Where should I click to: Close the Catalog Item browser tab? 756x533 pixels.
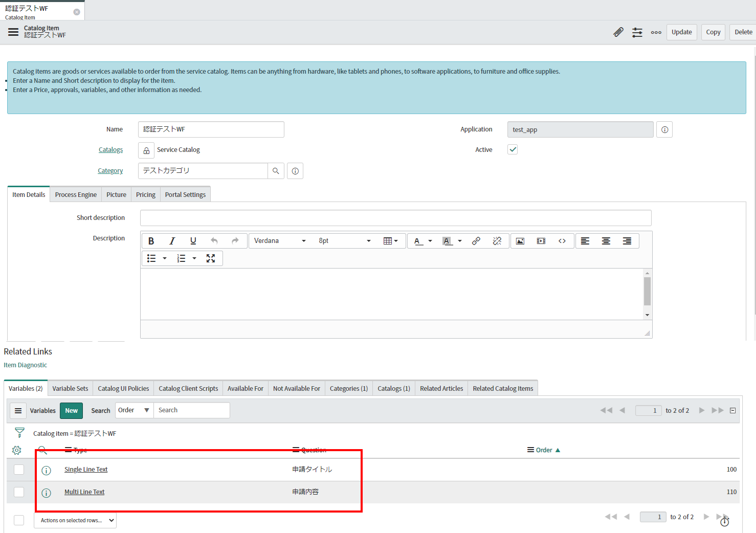point(77,12)
